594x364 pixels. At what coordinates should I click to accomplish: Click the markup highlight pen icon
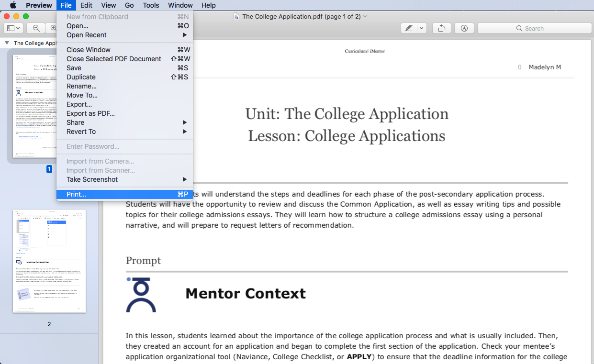(409, 28)
